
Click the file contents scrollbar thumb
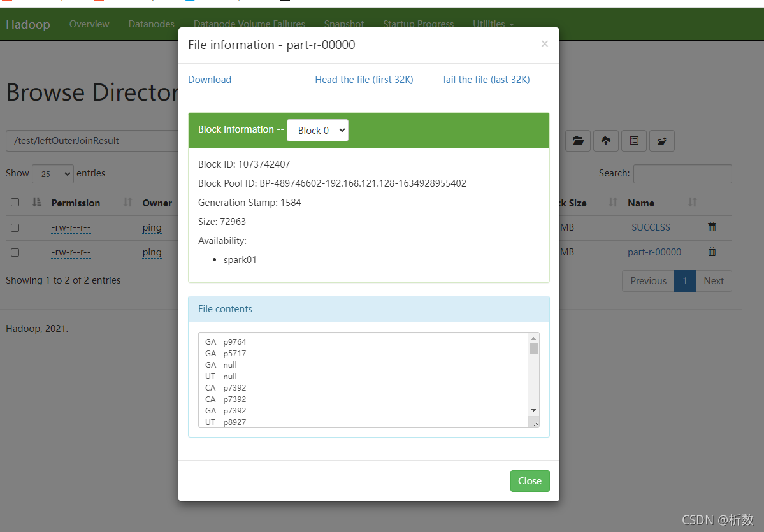(x=533, y=349)
